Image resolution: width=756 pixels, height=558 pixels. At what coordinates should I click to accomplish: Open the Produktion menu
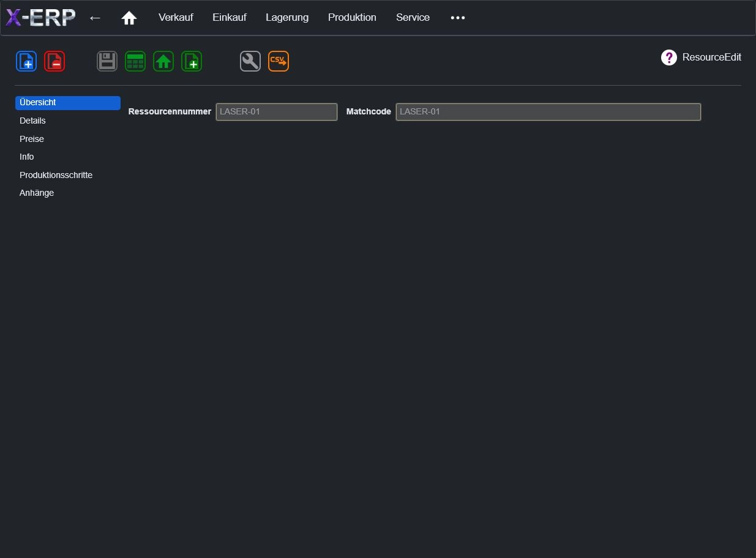(352, 18)
